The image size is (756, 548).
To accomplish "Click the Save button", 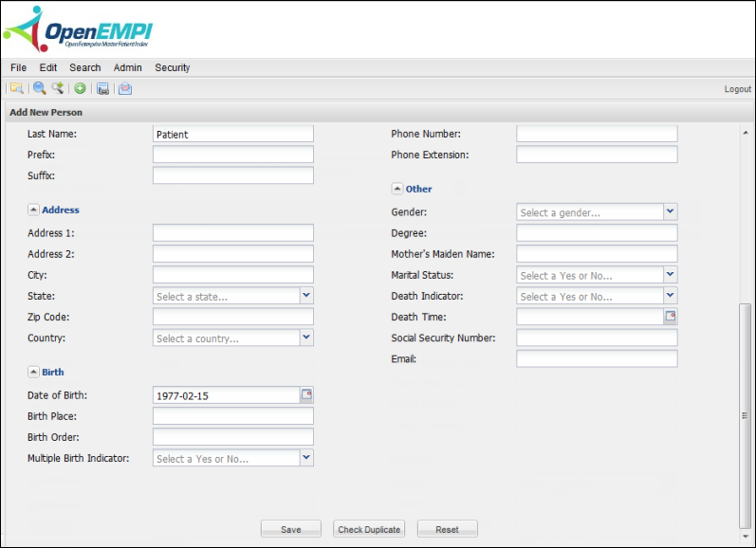I will [290, 529].
